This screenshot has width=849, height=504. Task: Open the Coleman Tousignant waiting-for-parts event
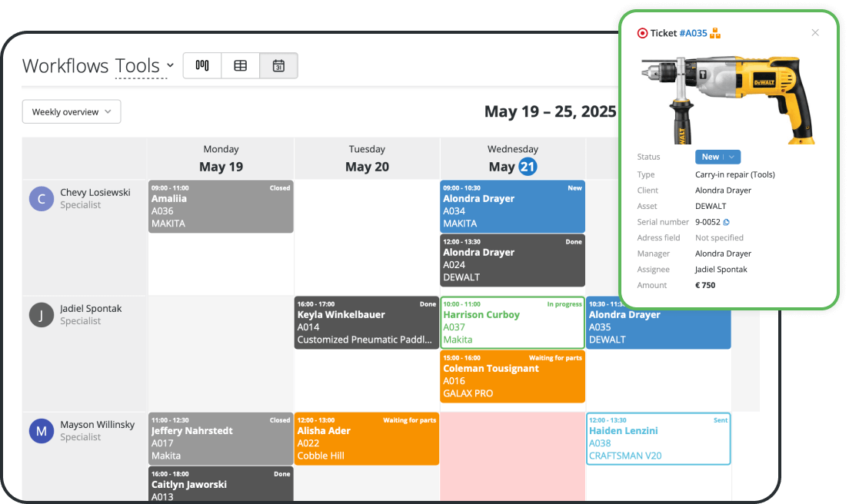coord(512,376)
